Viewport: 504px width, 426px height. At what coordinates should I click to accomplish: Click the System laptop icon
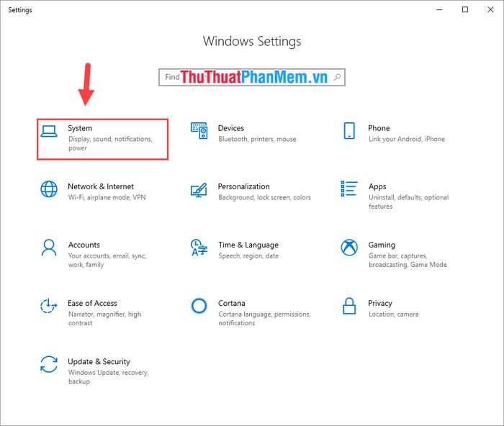(x=49, y=131)
